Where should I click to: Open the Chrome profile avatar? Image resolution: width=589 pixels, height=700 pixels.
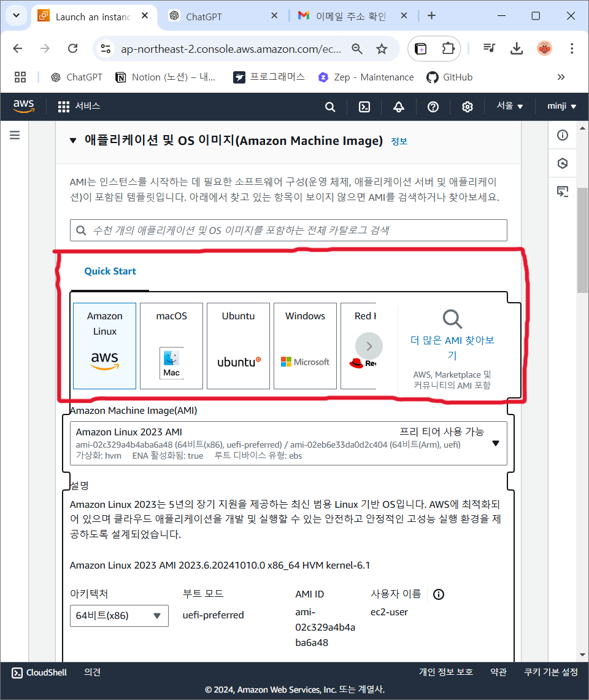point(544,49)
